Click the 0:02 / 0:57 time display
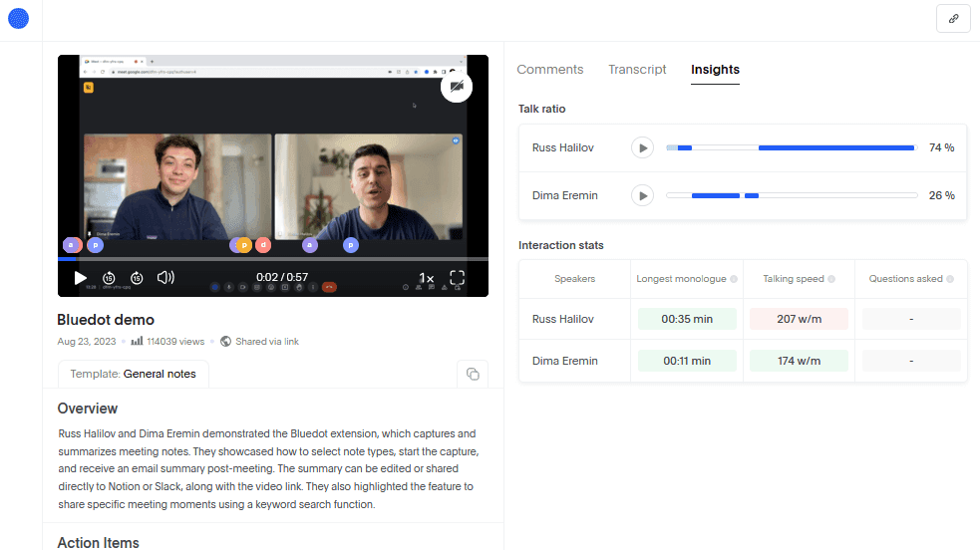Image resolution: width=980 pixels, height=550 pixels. (x=282, y=277)
